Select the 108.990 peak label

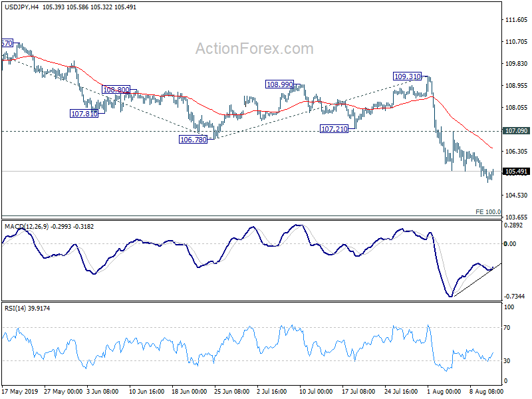tap(279, 84)
